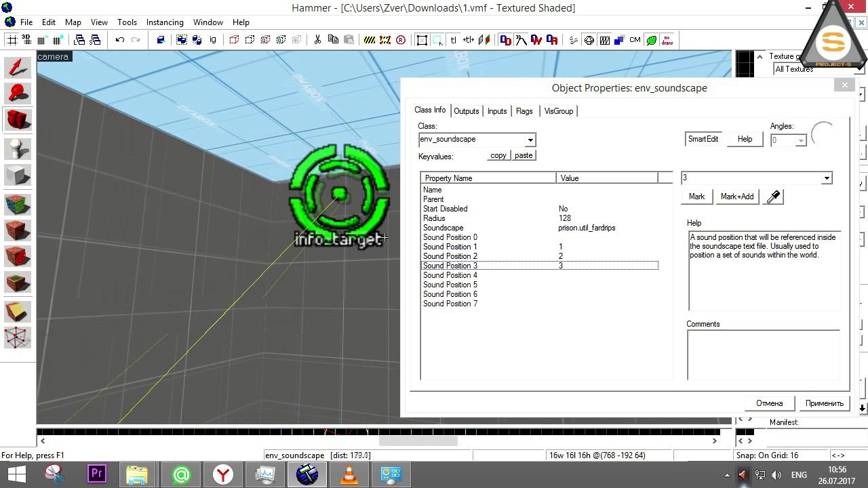Image resolution: width=868 pixels, height=488 pixels.
Task: Toggle the 3D grid display
Action: pos(27,40)
